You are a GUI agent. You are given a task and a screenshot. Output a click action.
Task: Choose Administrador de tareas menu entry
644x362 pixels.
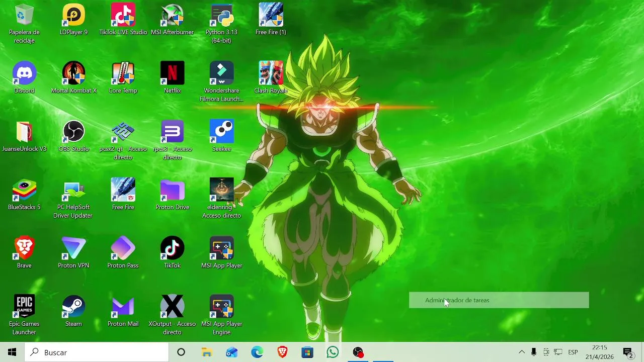(x=499, y=300)
